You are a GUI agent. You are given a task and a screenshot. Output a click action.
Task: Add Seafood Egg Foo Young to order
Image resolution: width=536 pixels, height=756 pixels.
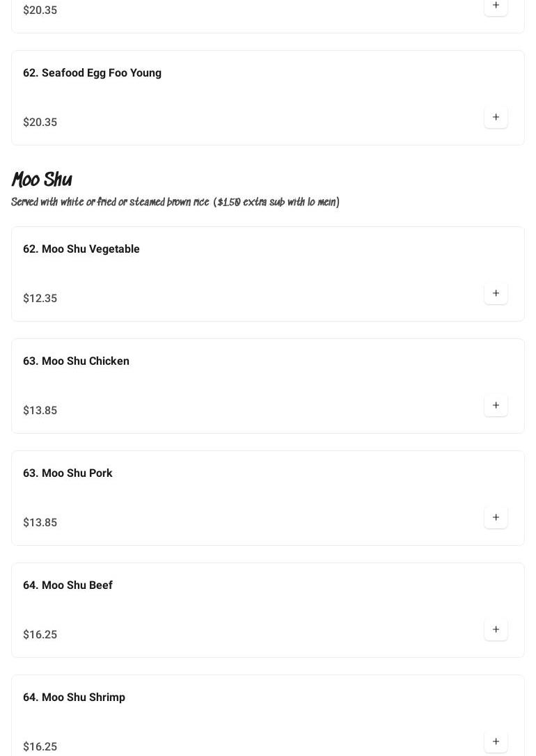pos(496,117)
